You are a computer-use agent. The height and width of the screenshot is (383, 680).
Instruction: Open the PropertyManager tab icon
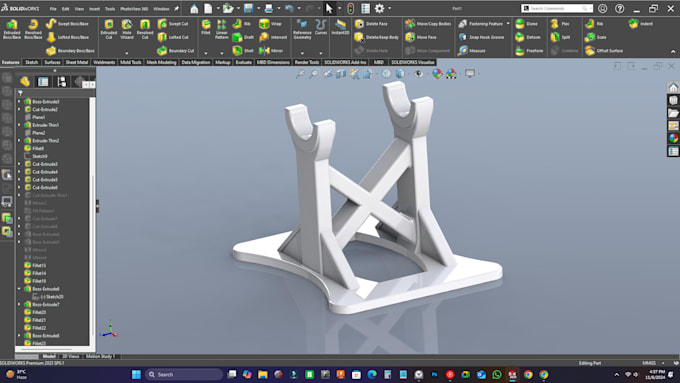coord(43,82)
